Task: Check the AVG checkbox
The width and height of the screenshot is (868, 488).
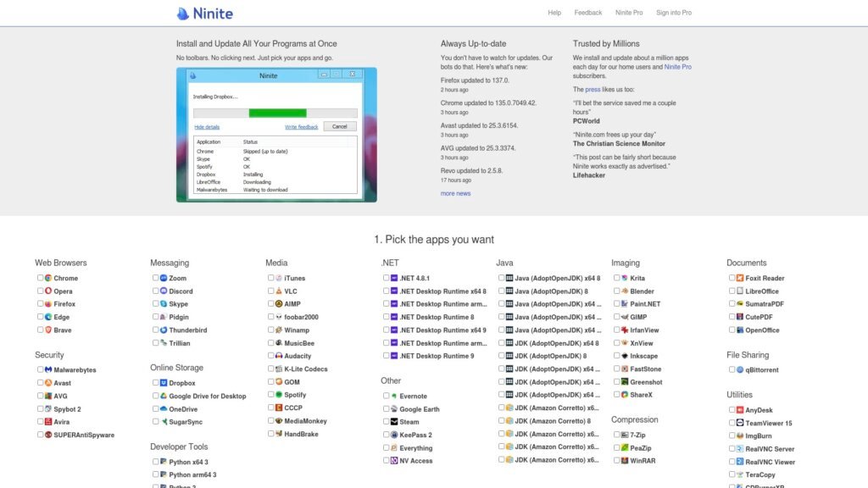Action: pos(41,396)
